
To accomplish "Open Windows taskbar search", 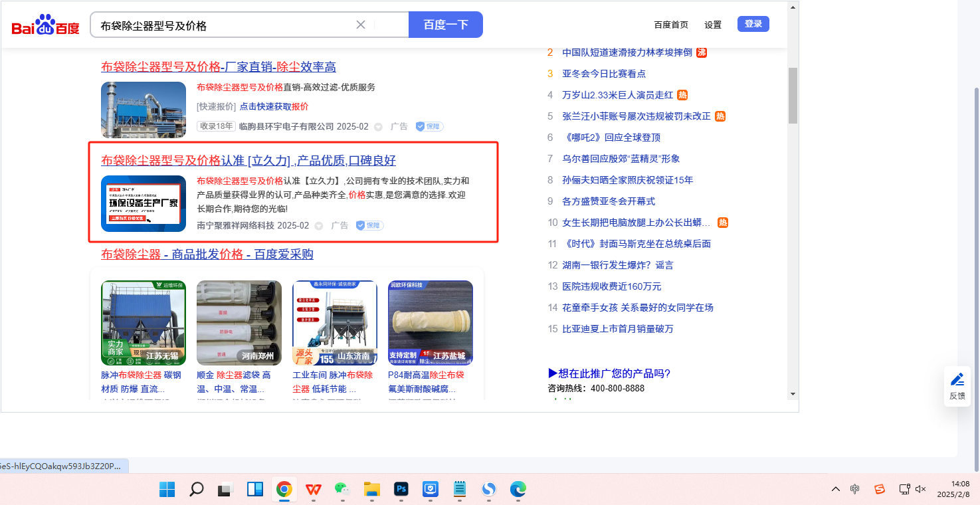I will pos(196,489).
